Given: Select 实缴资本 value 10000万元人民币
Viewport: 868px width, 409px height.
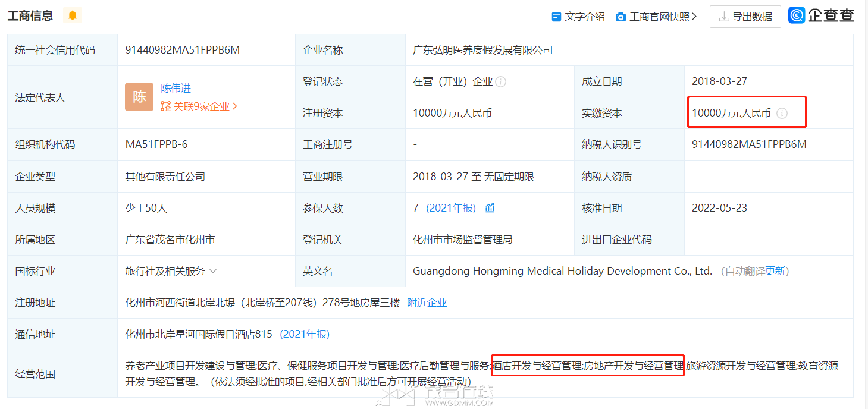Looking at the screenshot, I should pyautogui.click(x=731, y=113).
